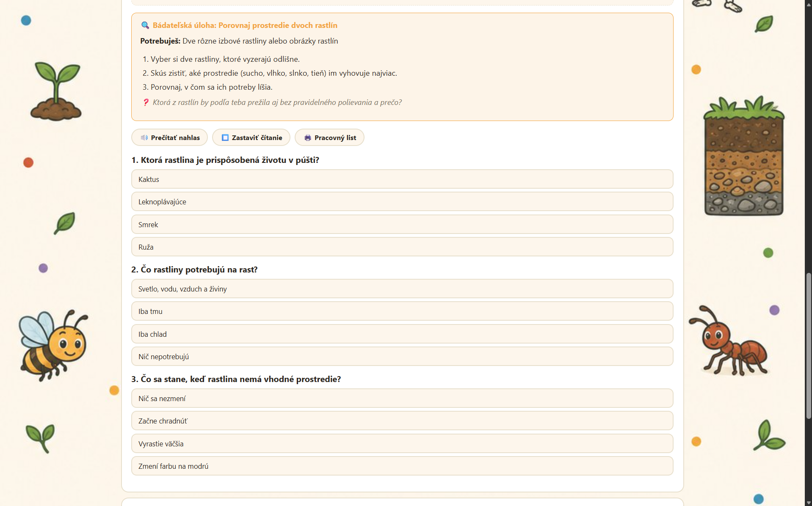The width and height of the screenshot is (812, 506).
Task: Select answer Kaktus
Action: tap(402, 179)
